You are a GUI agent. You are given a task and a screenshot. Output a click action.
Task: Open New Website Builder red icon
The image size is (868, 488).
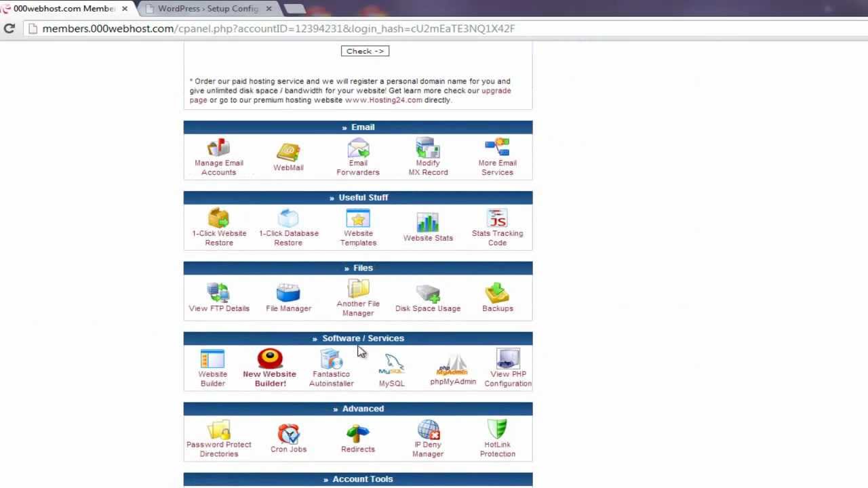(270, 359)
